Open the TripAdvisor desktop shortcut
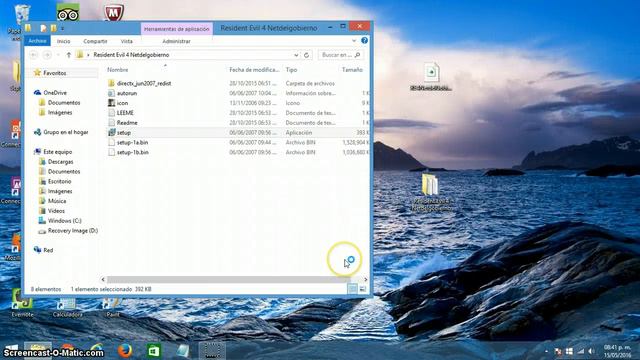This screenshot has width=640, height=360. pos(68,13)
